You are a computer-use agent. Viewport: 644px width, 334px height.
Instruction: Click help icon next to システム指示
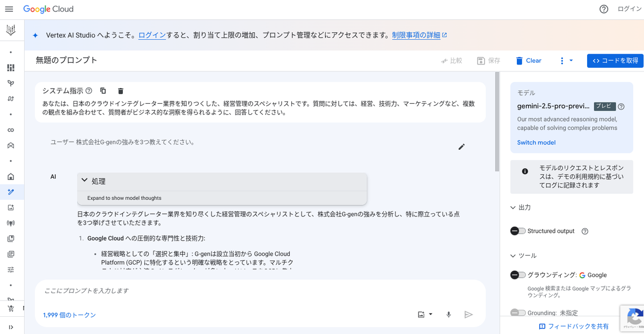[89, 91]
